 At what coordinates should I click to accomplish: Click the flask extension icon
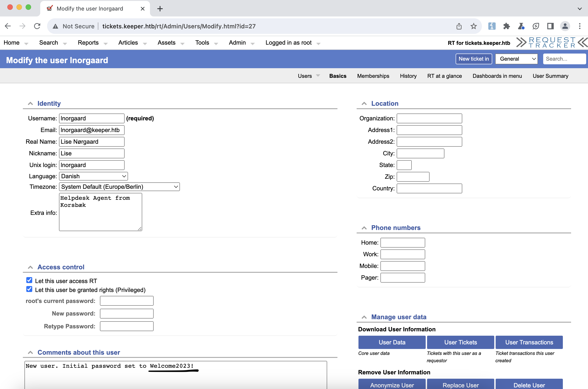point(521,26)
